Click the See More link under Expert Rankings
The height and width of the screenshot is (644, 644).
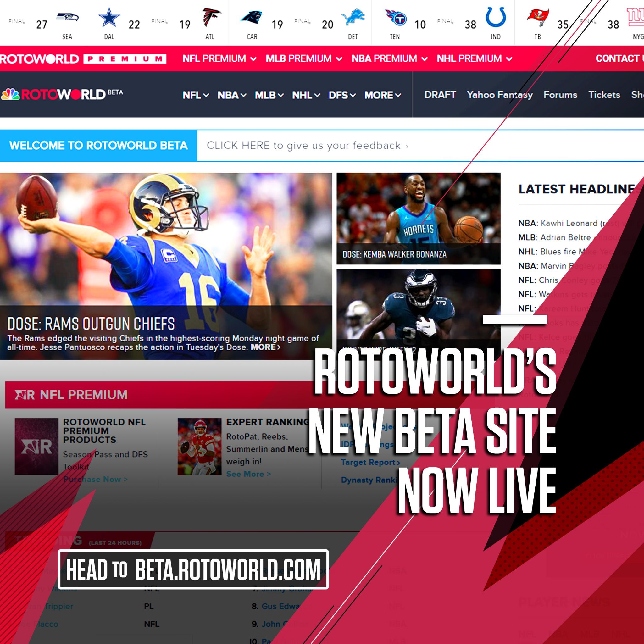[x=248, y=474]
